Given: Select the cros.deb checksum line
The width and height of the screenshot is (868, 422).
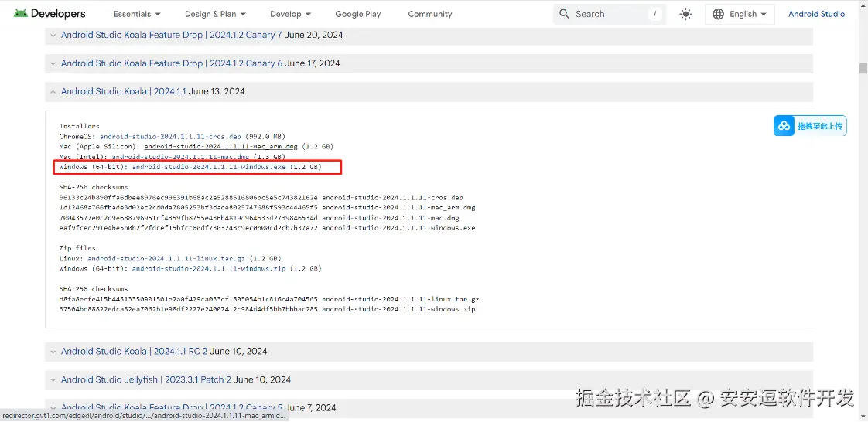Looking at the screenshot, I should 261,197.
